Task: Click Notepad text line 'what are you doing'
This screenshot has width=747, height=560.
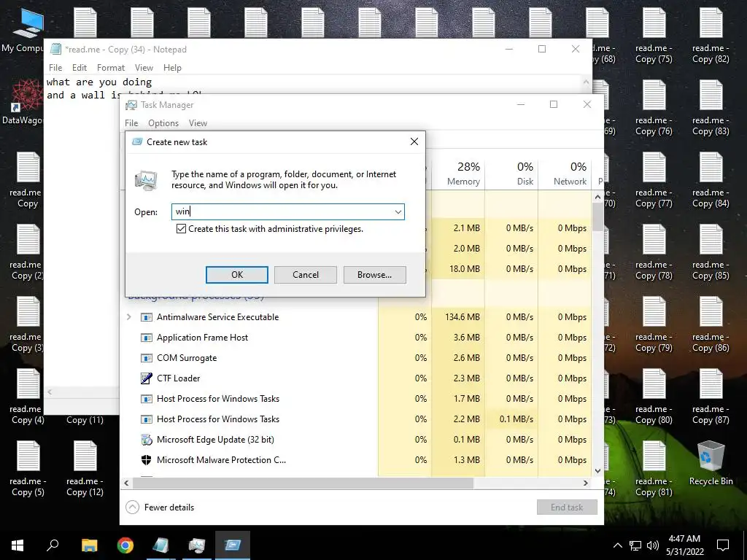Action: tap(99, 82)
